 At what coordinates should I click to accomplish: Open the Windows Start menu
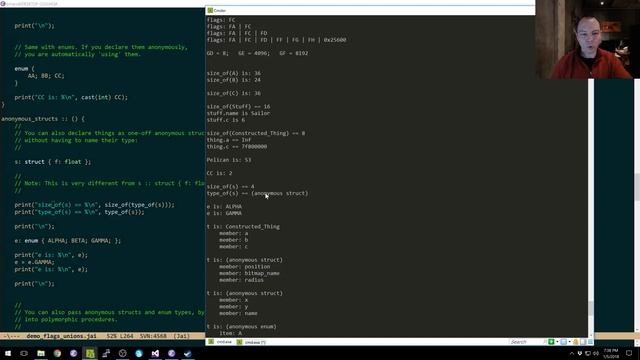8,353
